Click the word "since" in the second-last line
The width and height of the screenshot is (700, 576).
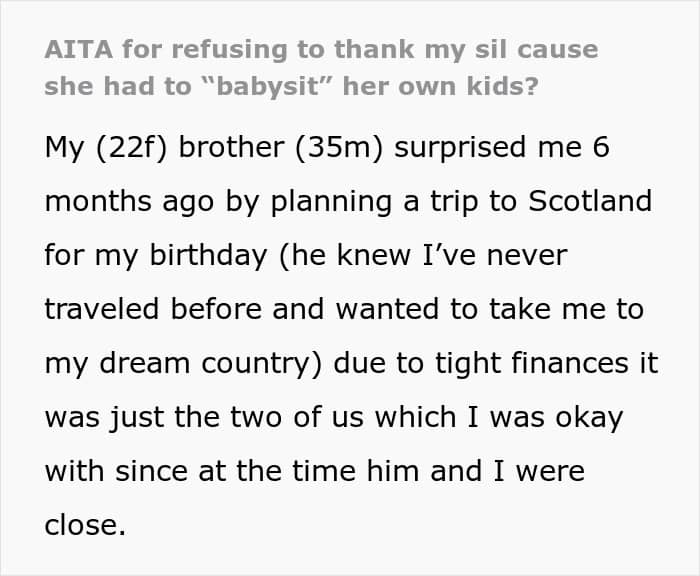(151, 471)
